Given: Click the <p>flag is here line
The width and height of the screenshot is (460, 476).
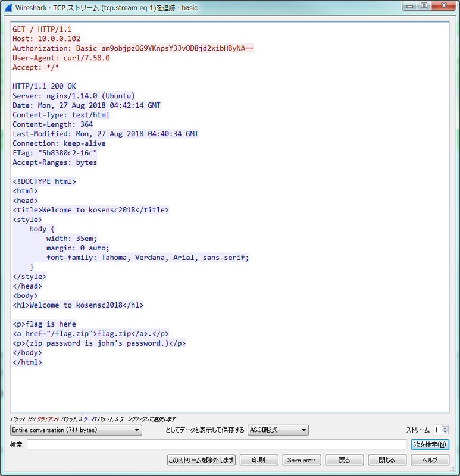Looking at the screenshot, I should 44,324.
